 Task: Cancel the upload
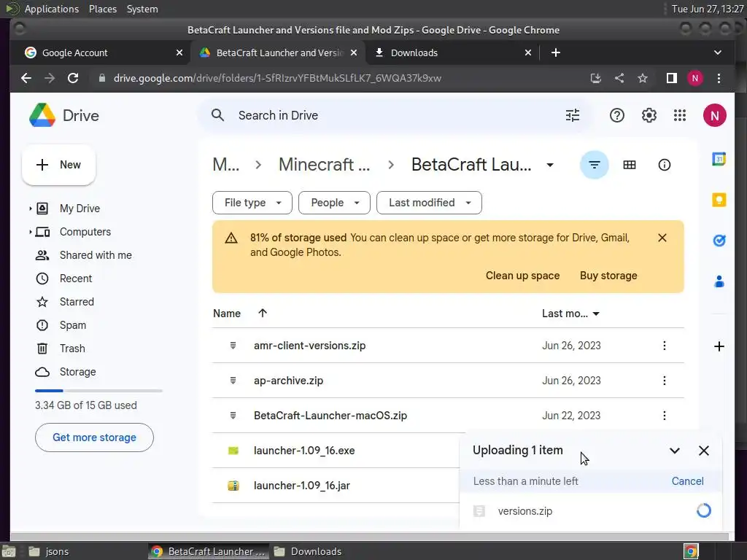pos(687,481)
